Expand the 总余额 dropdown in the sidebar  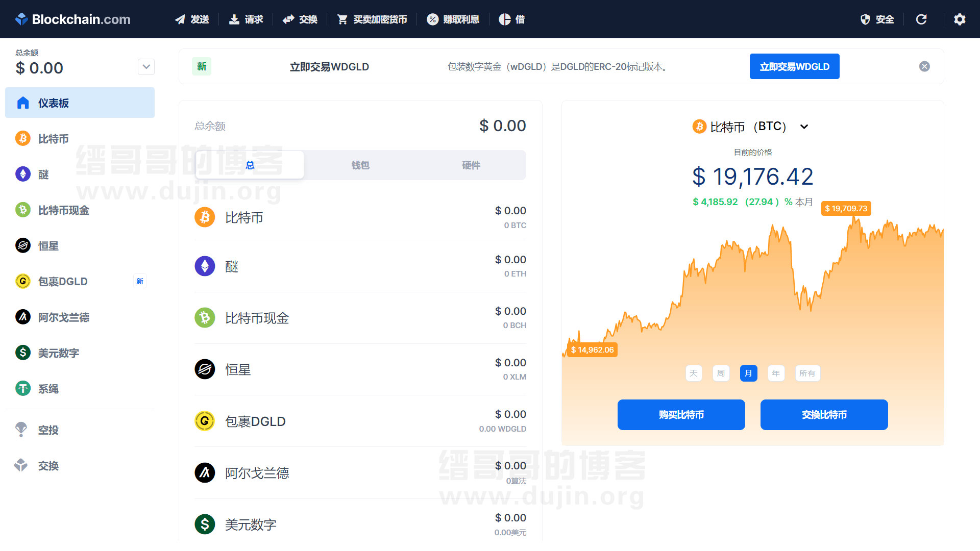coord(146,67)
